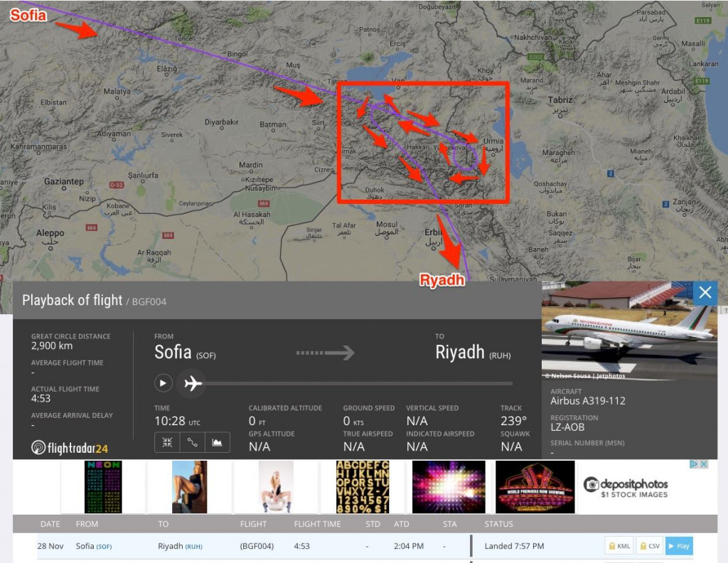Click the collapse-arrows map view icon
The height and width of the screenshot is (563, 728).
tap(167, 442)
